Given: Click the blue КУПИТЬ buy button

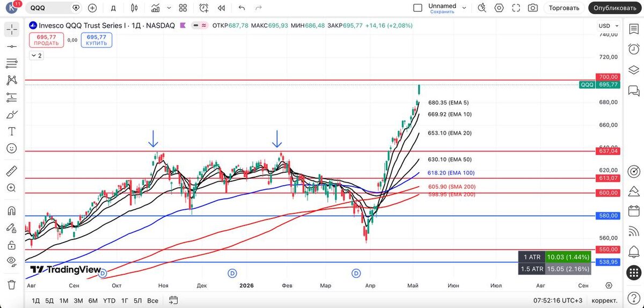Looking at the screenshot, I should [97, 40].
